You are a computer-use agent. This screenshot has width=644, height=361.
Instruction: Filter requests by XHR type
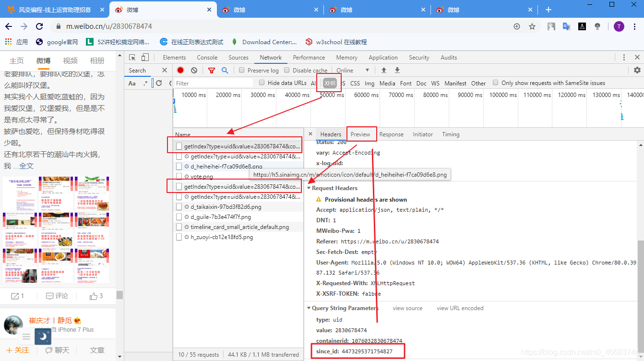(x=330, y=83)
